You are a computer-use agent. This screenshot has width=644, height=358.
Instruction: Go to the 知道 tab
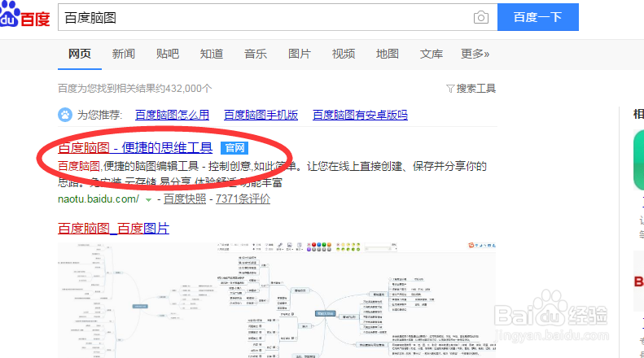[x=212, y=54]
